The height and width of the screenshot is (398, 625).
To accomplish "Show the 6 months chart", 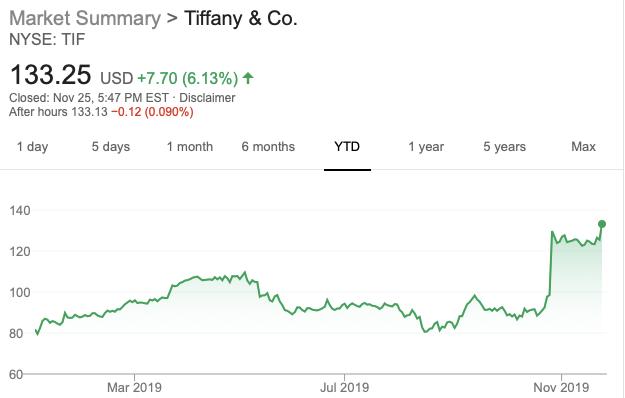I will point(268,147).
